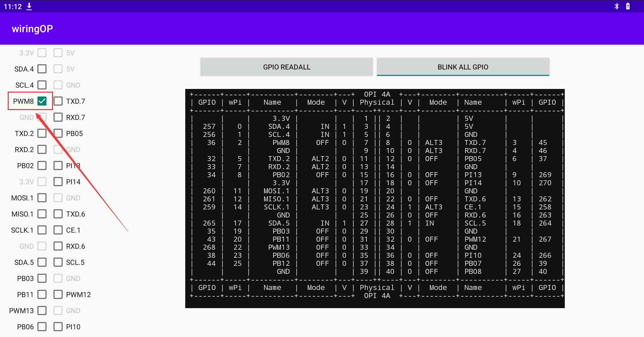Toggle the PI10 checkbox
The height and width of the screenshot is (337, 644).
tap(58, 327)
